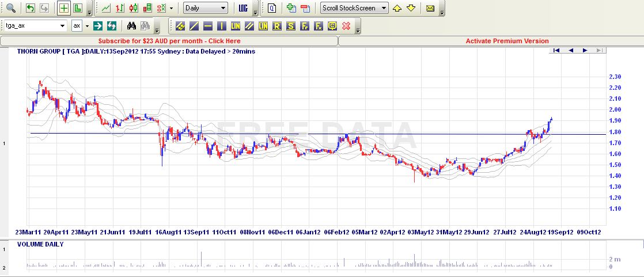Click the 23Mar11 date axis label

pos(28,232)
